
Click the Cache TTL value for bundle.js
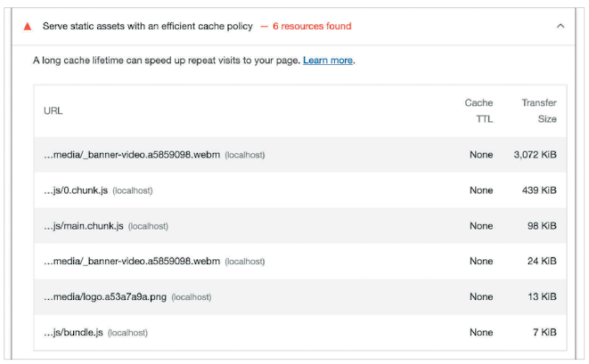pyautogui.click(x=481, y=333)
